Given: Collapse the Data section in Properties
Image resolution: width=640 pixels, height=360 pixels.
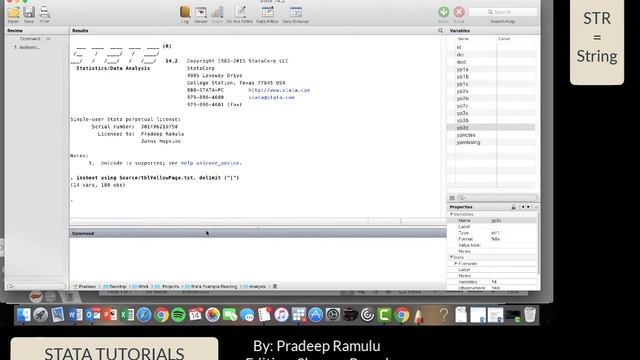Looking at the screenshot, I should pos(451,258).
